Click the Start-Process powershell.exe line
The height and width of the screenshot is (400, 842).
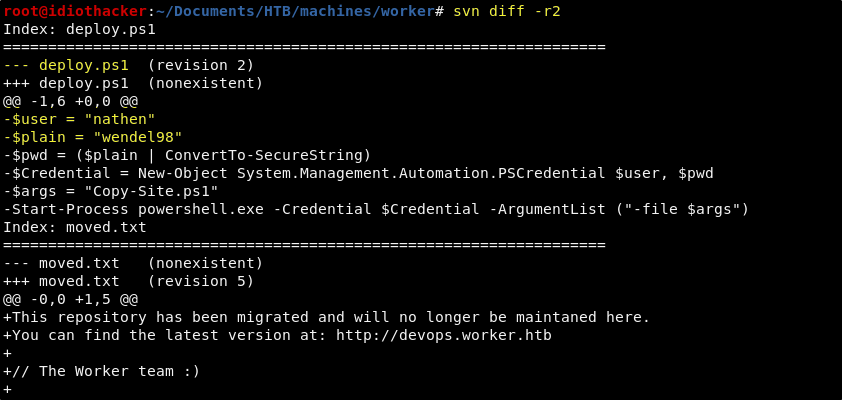[x=376, y=209]
